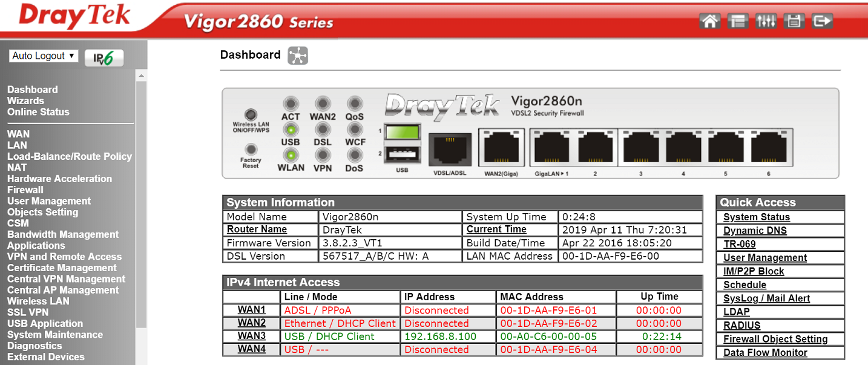
Task: Open the Auto Logout dropdown
Action: point(44,56)
